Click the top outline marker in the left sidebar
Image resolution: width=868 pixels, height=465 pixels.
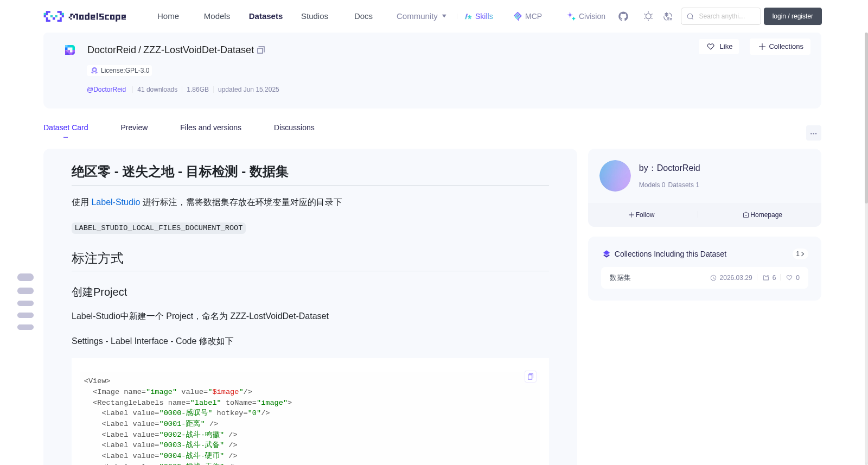(25, 277)
